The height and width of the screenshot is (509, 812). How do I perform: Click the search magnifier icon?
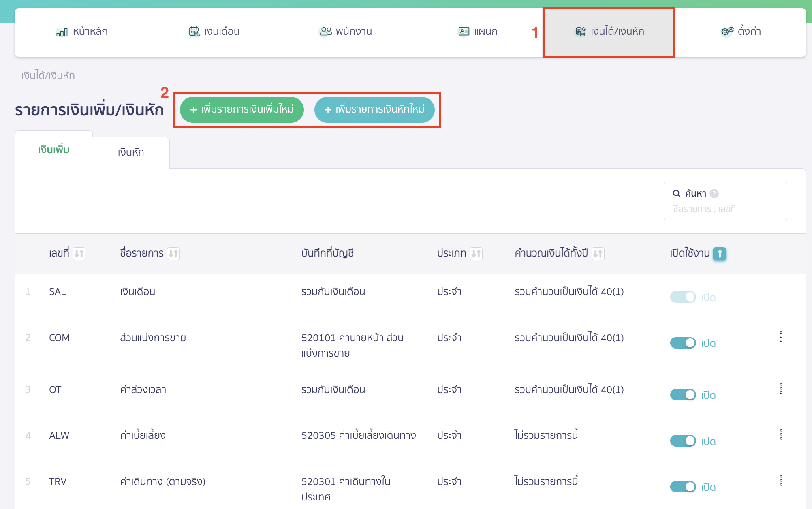pyautogui.click(x=677, y=193)
